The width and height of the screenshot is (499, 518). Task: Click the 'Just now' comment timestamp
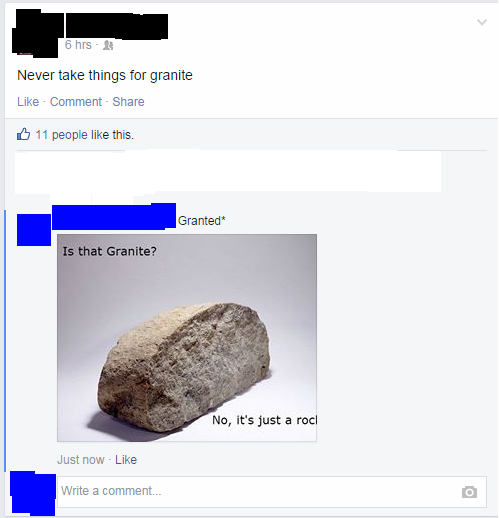pos(81,460)
